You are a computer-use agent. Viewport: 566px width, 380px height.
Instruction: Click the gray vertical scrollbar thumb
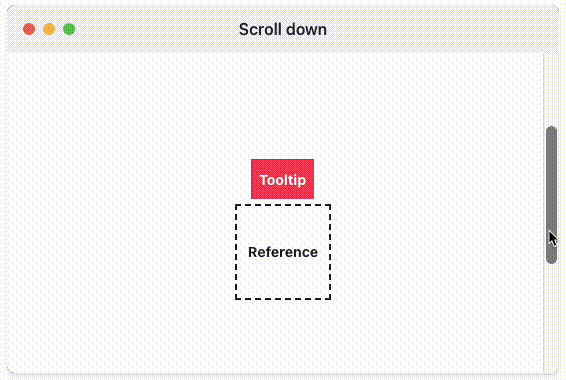click(x=551, y=195)
